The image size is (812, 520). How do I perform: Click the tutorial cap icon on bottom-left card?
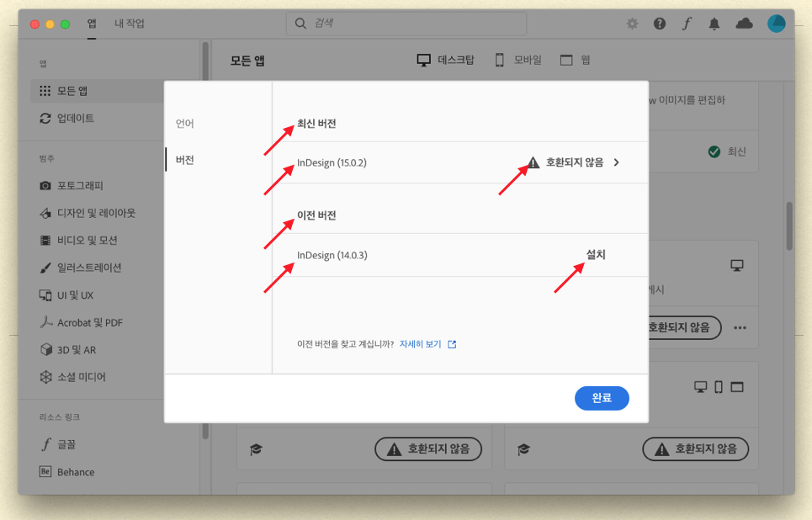(256, 449)
